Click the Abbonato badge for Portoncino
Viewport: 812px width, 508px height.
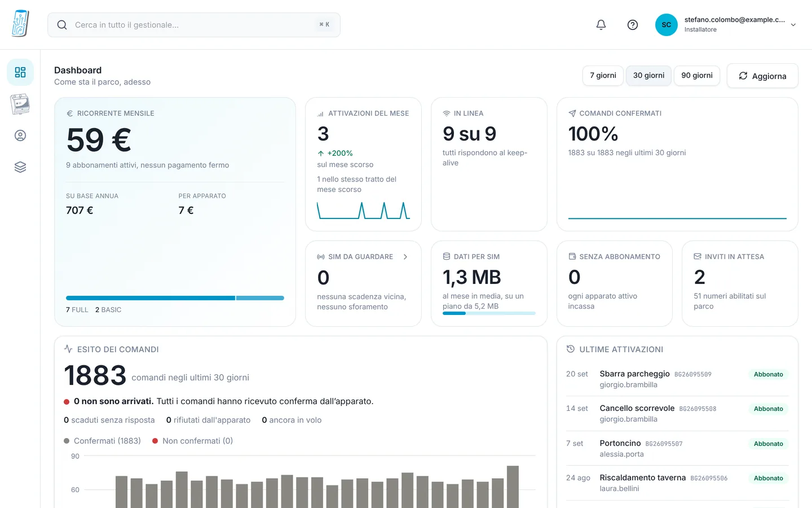click(x=769, y=444)
